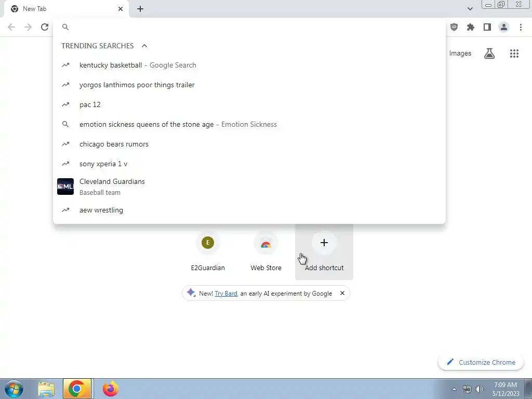The height and width of the screenshot is (399, 532).
Task: Select kentucky basketball suggestion
Action: pos(249,65)
